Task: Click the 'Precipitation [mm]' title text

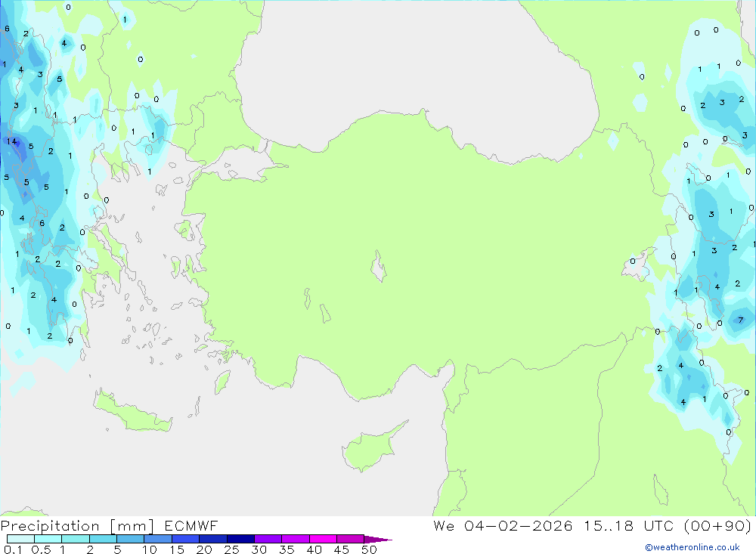Action: (x=78, y=526)
